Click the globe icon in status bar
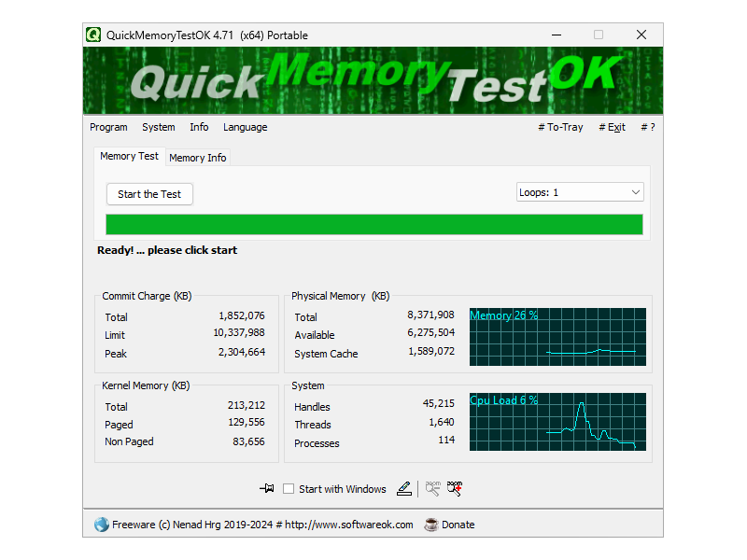This screenshot has width=747, height=560. [101, 525]
